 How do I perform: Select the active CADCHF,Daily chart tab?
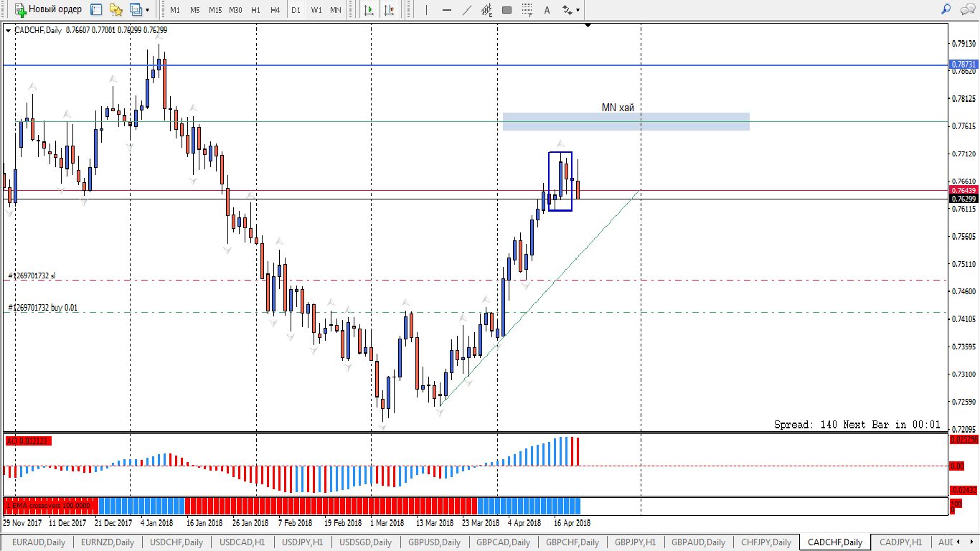[x=835, y=542]
